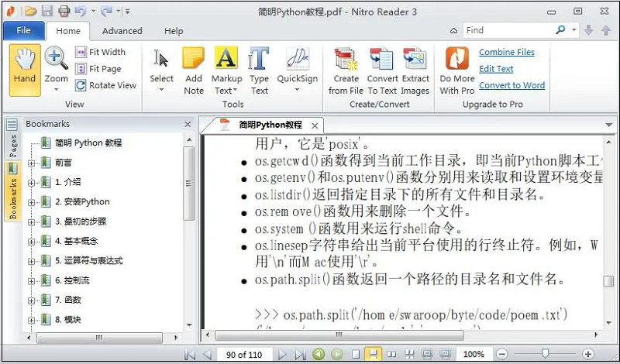Open the File menu

[24, 30]
